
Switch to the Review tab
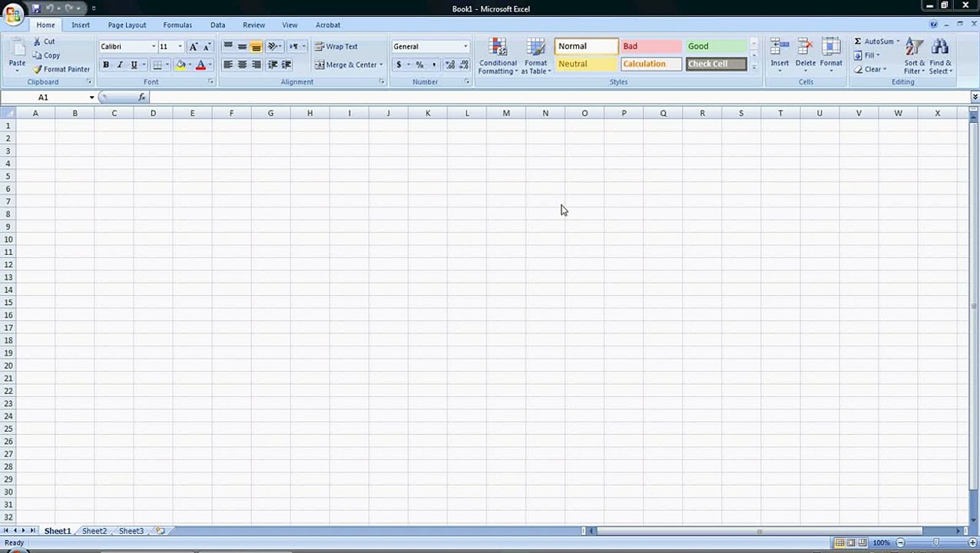(x=253, y=25)
